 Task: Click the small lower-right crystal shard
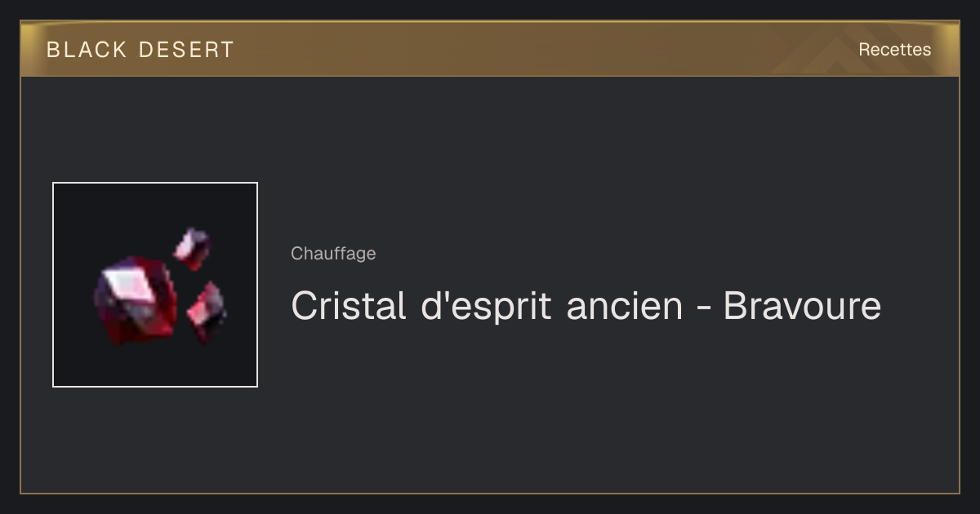tap(207, 312)
